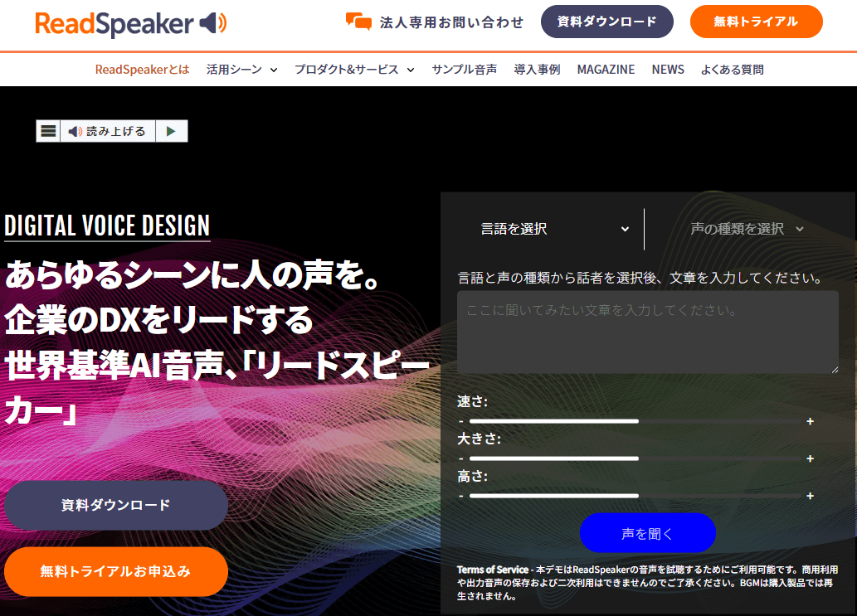This screenshot has height=616, width=857.
Task: Increase pitch with 高さ plus sign
Action: coord(810,495)
